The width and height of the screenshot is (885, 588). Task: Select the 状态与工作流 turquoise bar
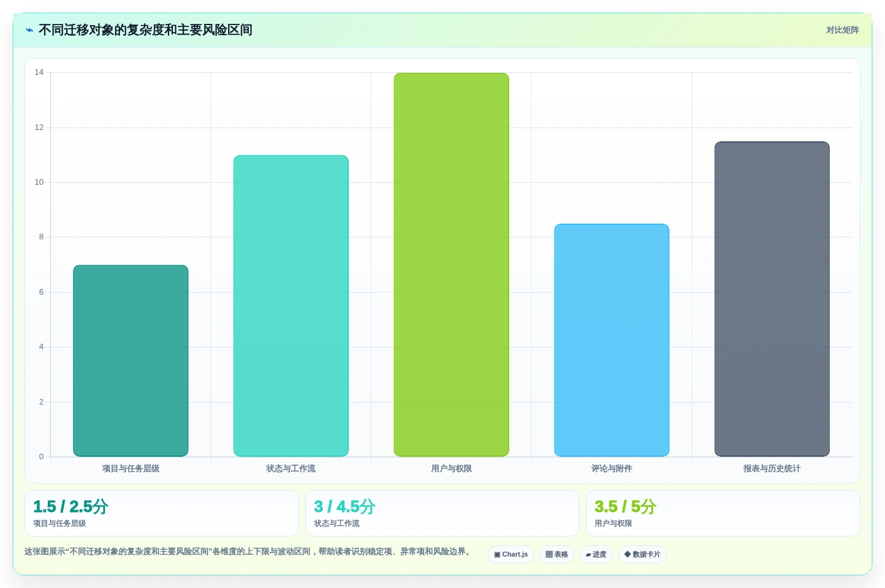click(291, 306)
